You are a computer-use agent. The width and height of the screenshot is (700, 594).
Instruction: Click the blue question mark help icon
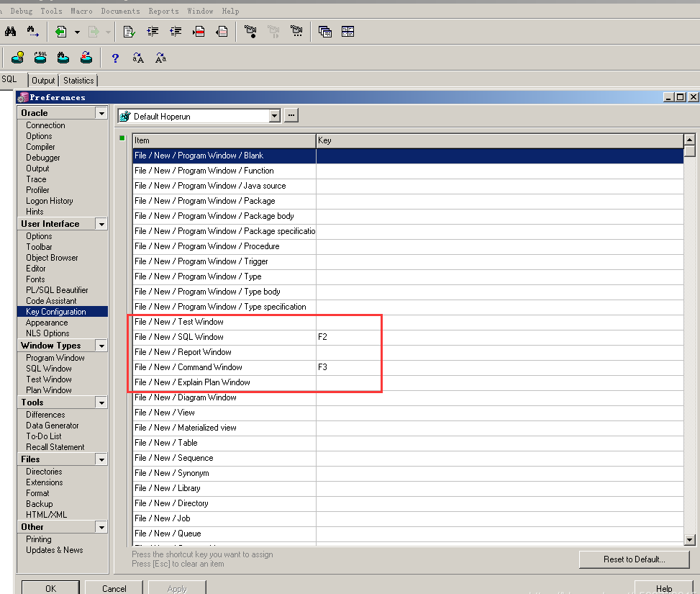pyautogui.click(x=115, y=58)
